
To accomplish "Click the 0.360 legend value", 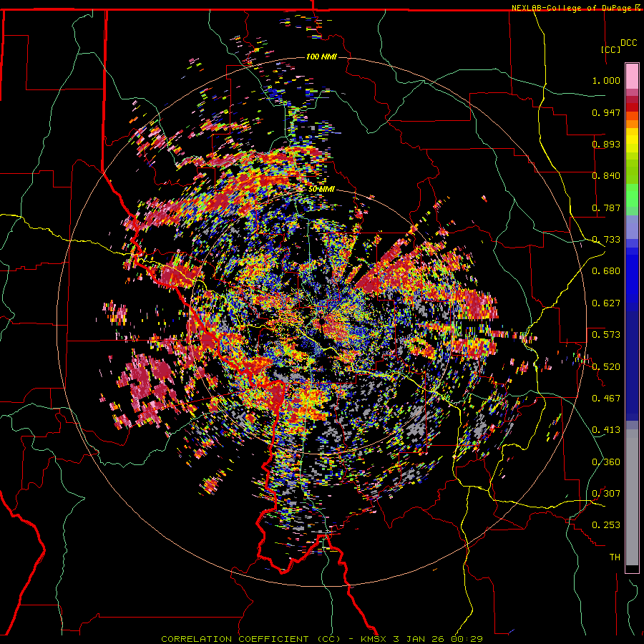I will pyautogui.click(x=606, y=462).
